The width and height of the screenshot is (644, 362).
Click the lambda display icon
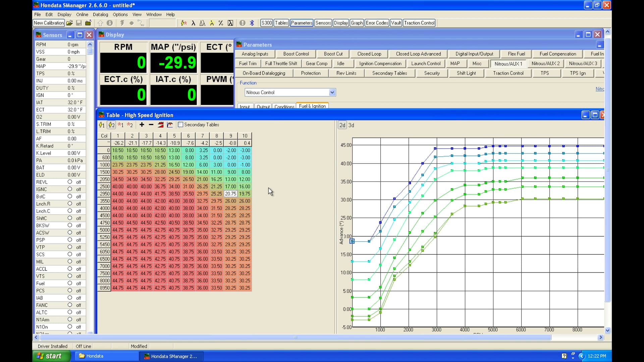[194, 23]
